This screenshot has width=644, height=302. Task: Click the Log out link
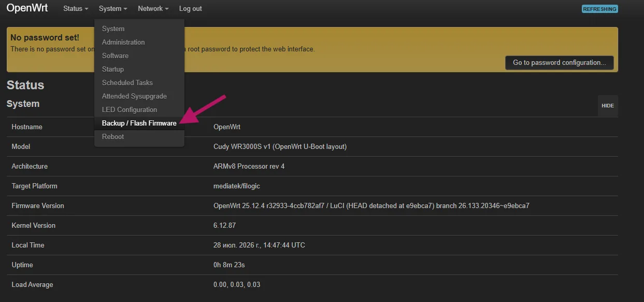point(191,9)
